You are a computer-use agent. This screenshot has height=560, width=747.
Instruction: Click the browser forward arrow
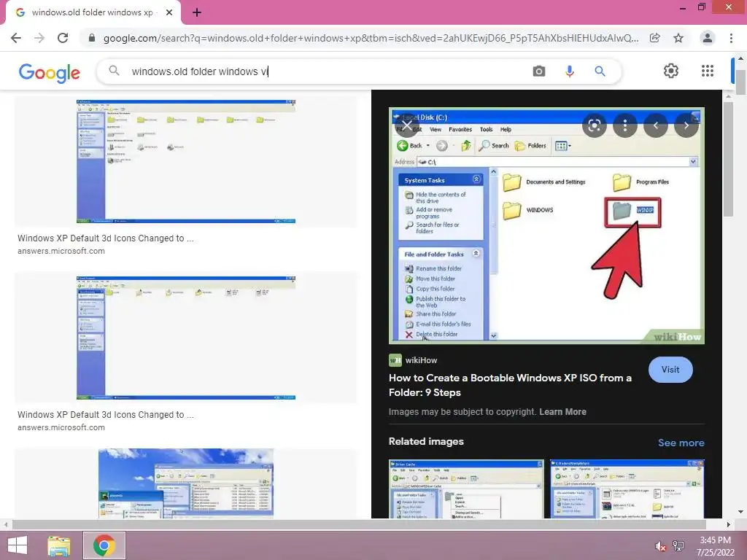(39, 38)
